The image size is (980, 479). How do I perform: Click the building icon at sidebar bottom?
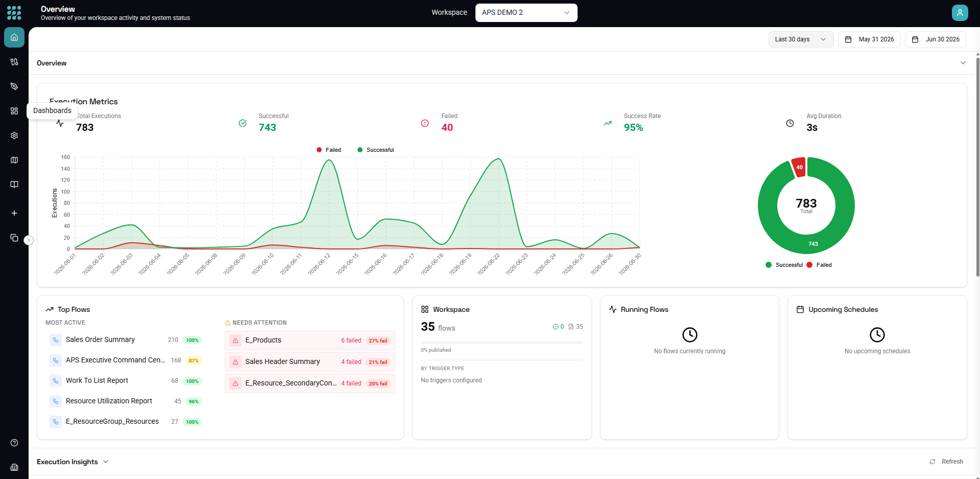pyautogui.click(x=14, y=467)
